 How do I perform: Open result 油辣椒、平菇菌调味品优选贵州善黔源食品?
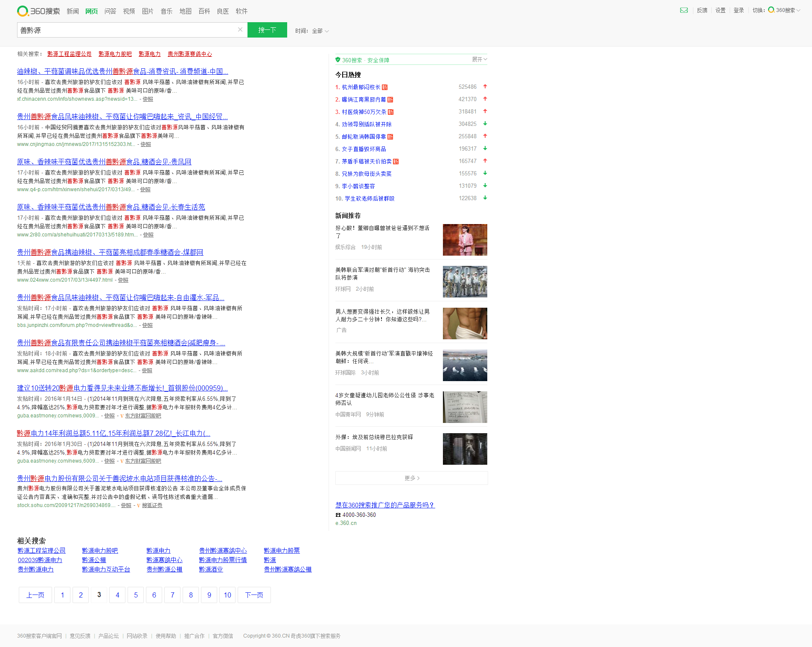click(x=122, y=71)
